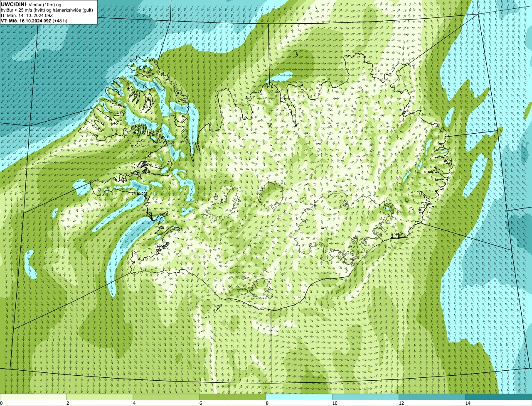Click the teal 12–14 m/s legend swatch
532x406 pixels.
432,397
